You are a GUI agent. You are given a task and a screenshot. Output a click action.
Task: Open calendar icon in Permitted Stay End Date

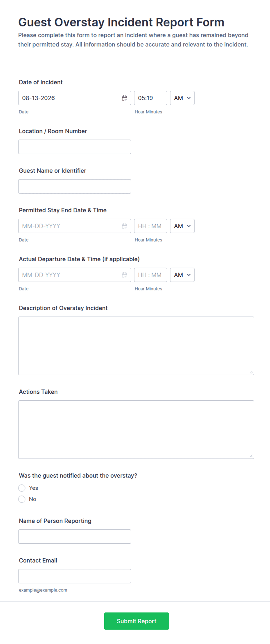pos(124,226)
